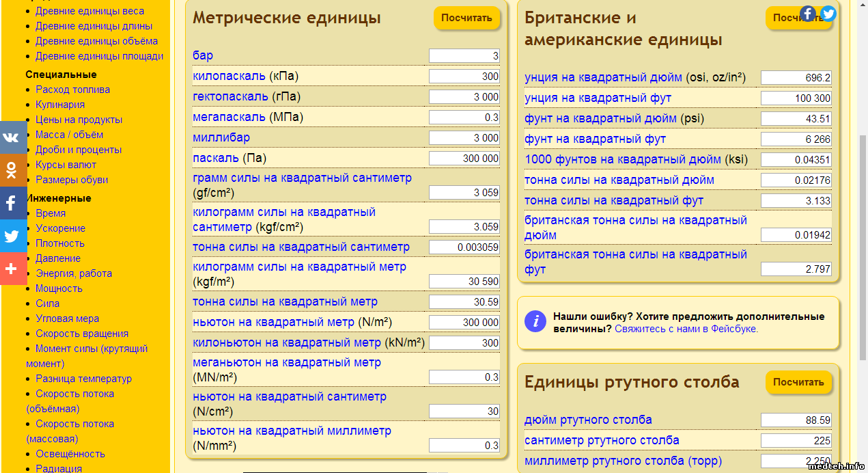868x473 pixels.
Task: Click the page vertical scrollbar
Action: click(x=862, y=239)
